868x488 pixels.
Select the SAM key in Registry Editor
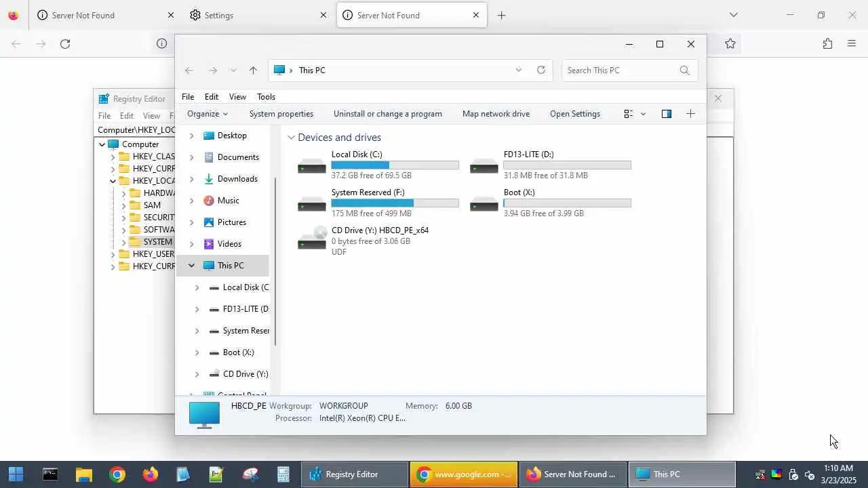click(152, 205)
